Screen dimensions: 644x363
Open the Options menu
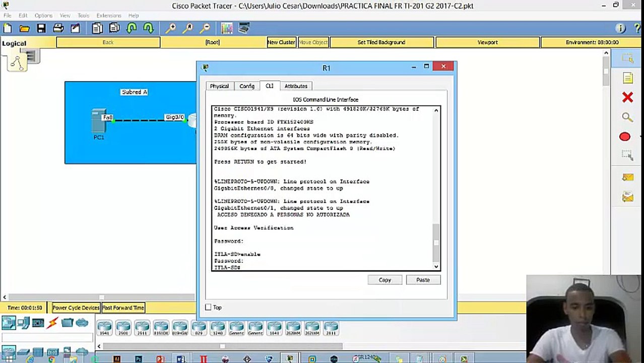(x=43, y=16)
